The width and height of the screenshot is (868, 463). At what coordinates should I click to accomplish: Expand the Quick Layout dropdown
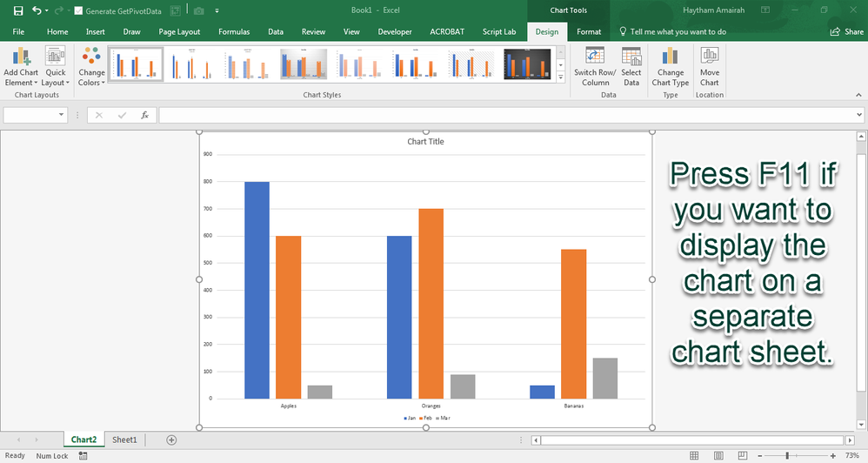56,66
